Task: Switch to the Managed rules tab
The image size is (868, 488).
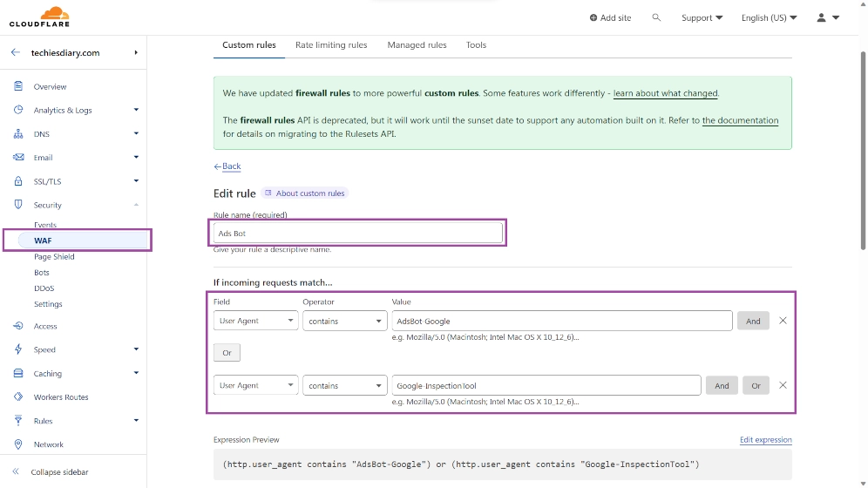Action: coord(417,44)
